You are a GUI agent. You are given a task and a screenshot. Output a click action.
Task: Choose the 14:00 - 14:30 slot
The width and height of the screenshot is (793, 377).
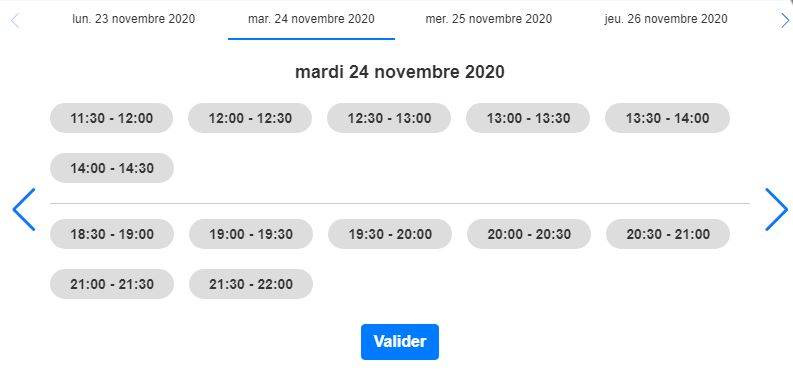tap(112, 168)
